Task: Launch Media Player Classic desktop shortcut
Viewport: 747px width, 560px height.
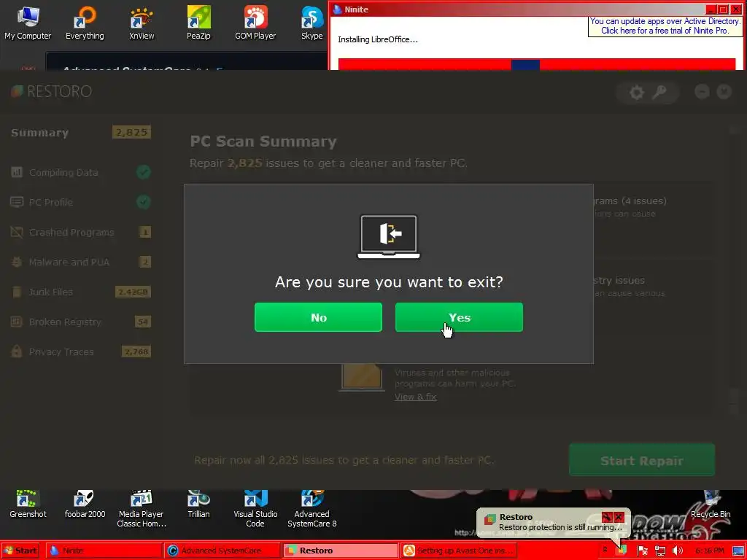Action: coord(142,510)
